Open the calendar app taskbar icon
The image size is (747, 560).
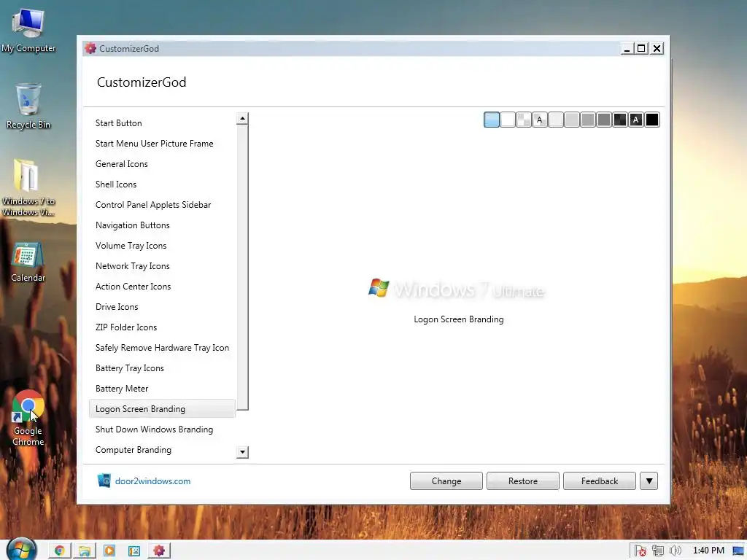coord(134,551)
